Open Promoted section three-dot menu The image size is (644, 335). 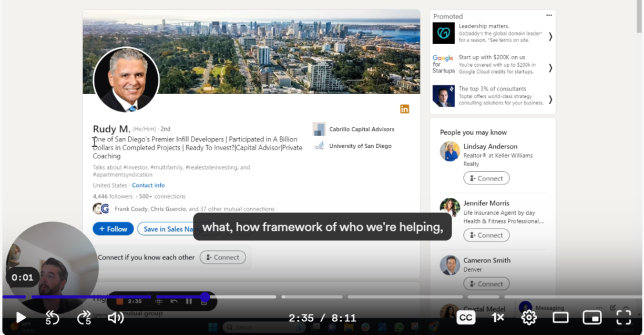click(x=549, y=16)
